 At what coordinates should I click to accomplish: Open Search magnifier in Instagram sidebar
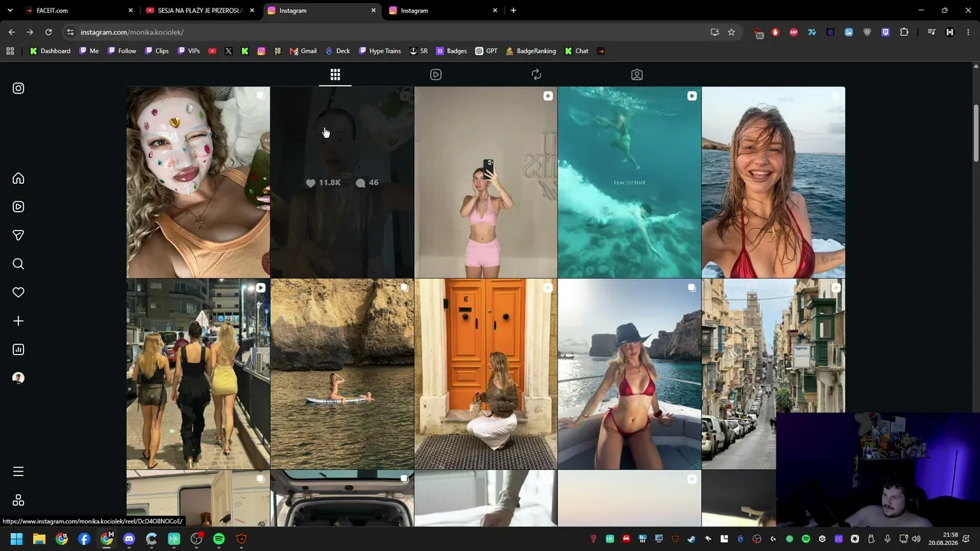tap(18, 264)
